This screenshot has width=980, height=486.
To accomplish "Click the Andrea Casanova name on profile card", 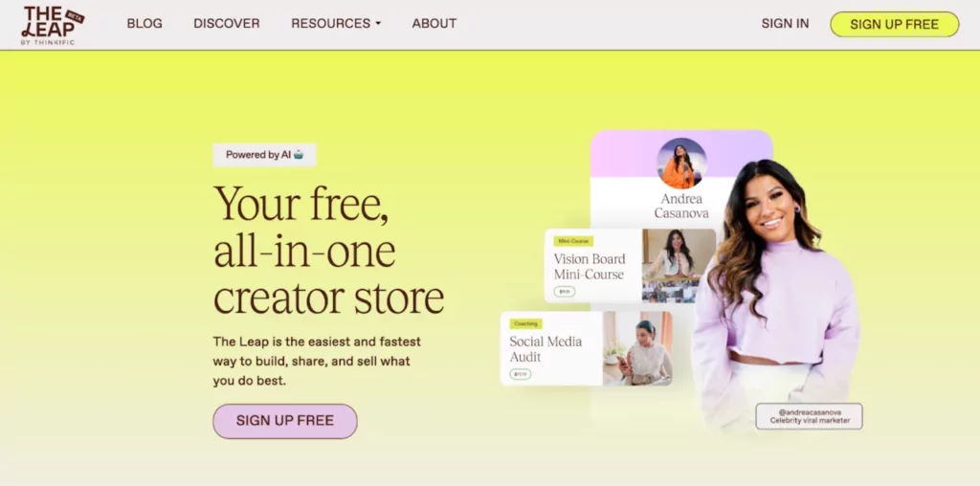I will pos(681,206).
